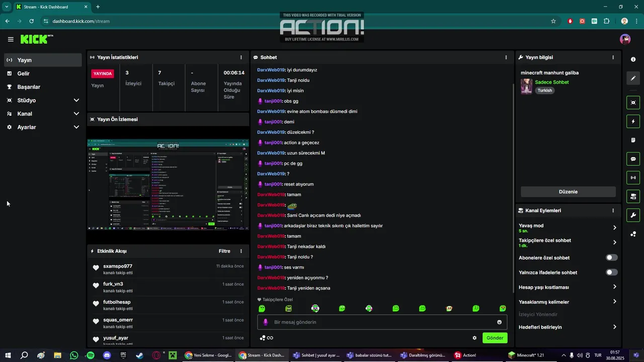Viewport: 644px width, 362px height.
Task: Insert the angry square-face emote
Action: pos(288,308)
